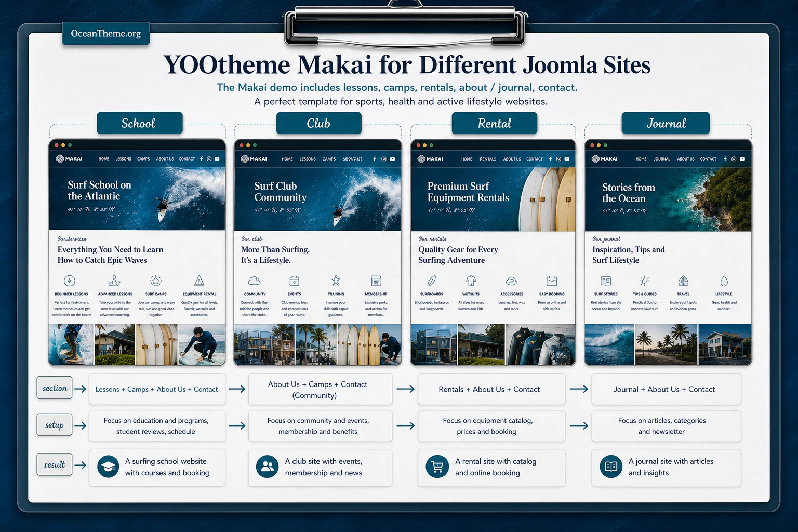Click the open book icon in journal result
The height and width of the screenshot is (532, 798).
pos(611,467)
